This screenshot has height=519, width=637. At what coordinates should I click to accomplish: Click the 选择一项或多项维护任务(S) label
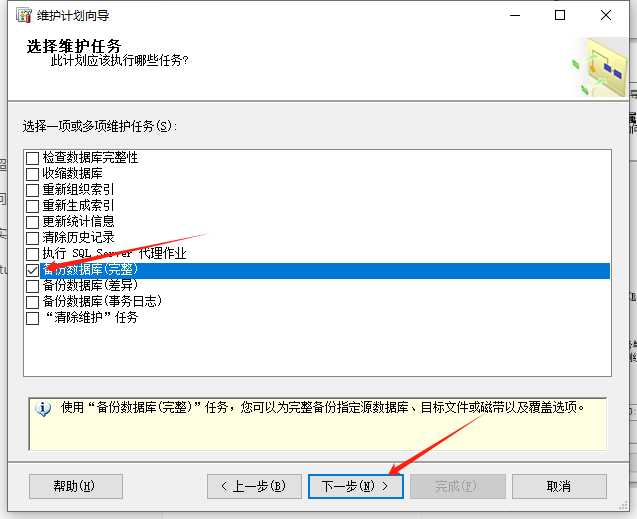click(100, 126)
